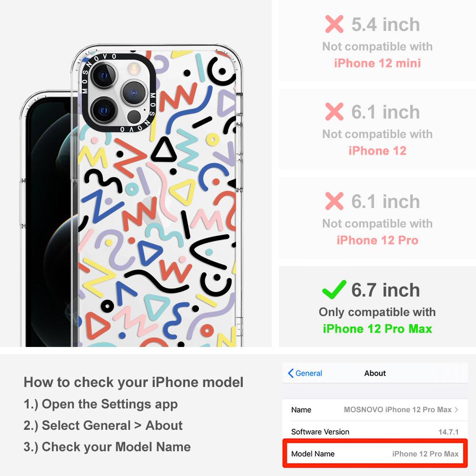Image resolution: width=476 pixels, height=476 pixels.
Task: Click the black triangle shape on case
Action: pos(164,150)
